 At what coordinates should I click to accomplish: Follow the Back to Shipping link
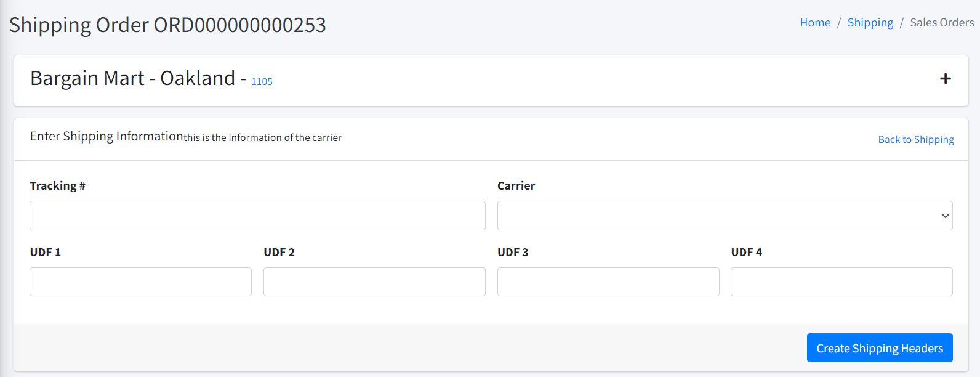pos(916,139)
